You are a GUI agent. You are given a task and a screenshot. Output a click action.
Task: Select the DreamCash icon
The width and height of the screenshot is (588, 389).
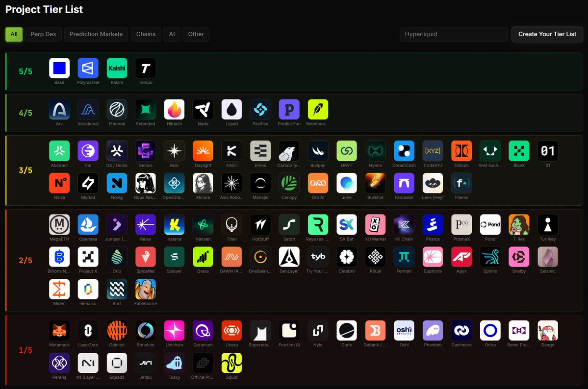click(x=404, y=151)
